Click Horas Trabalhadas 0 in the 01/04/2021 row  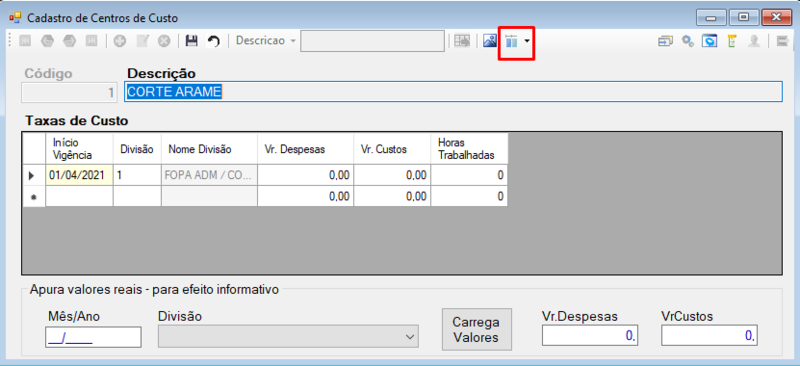coord(469,175)
